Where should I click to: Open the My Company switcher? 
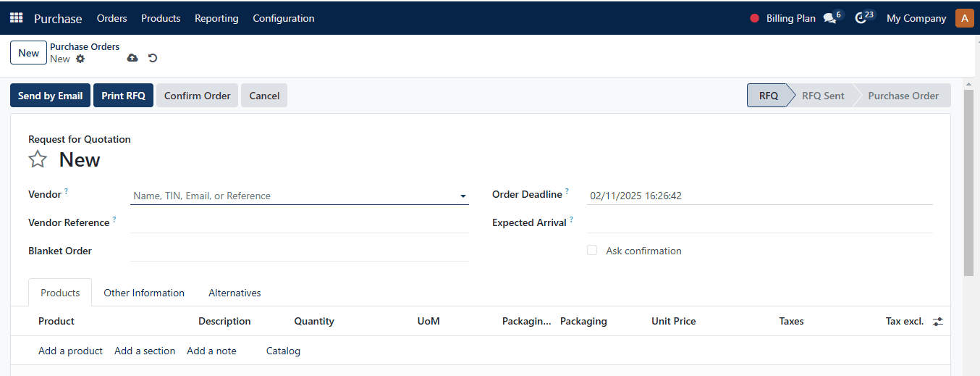(x=916, y=18)
